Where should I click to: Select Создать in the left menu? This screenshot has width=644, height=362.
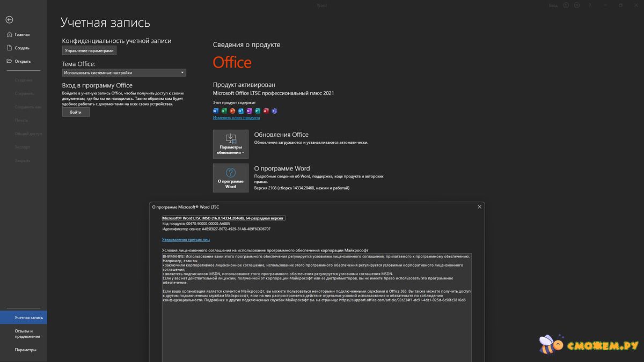coord(22,48)
